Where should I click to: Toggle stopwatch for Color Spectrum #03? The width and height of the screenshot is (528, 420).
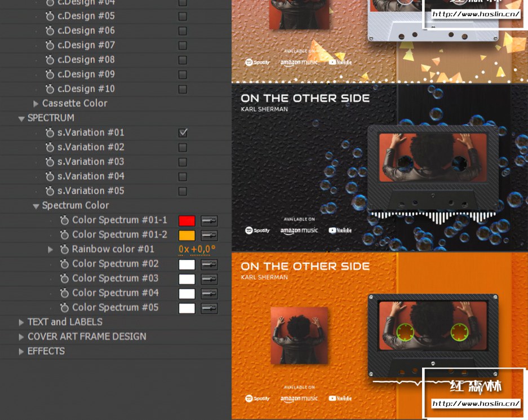[x=64, y=278]
